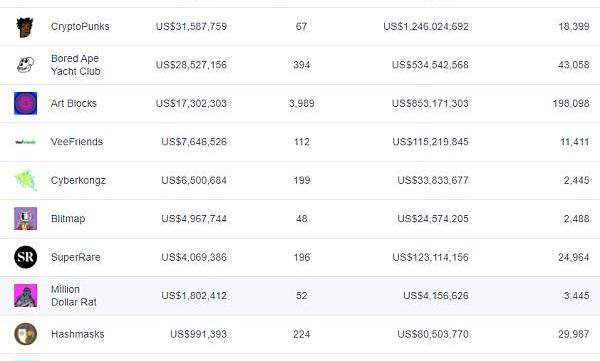Viewport: 600px width, 361px height.
Task: Open the Cyberkongz green icon
Action: pyautogui.click(x=26, y=180)
